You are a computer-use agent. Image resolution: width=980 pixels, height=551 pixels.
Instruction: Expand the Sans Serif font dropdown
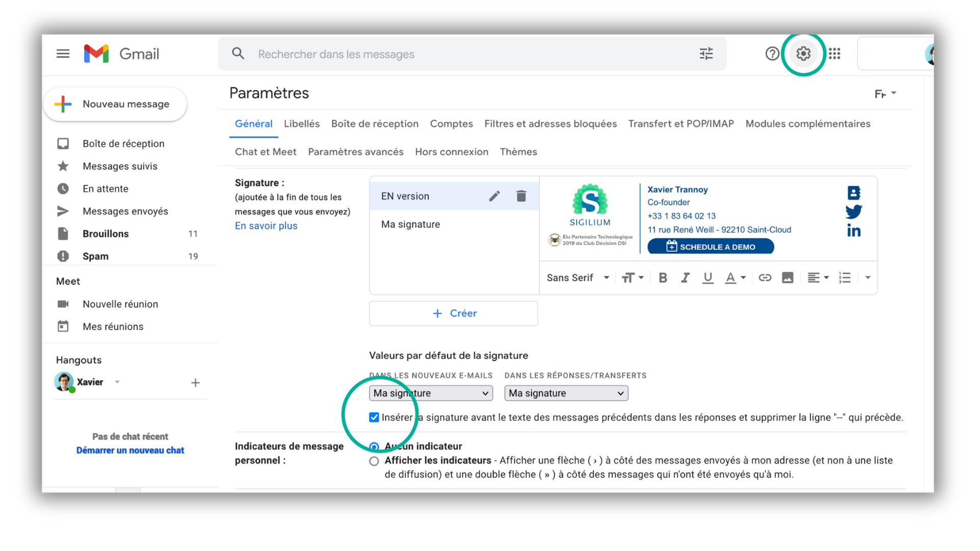point(578,278)
